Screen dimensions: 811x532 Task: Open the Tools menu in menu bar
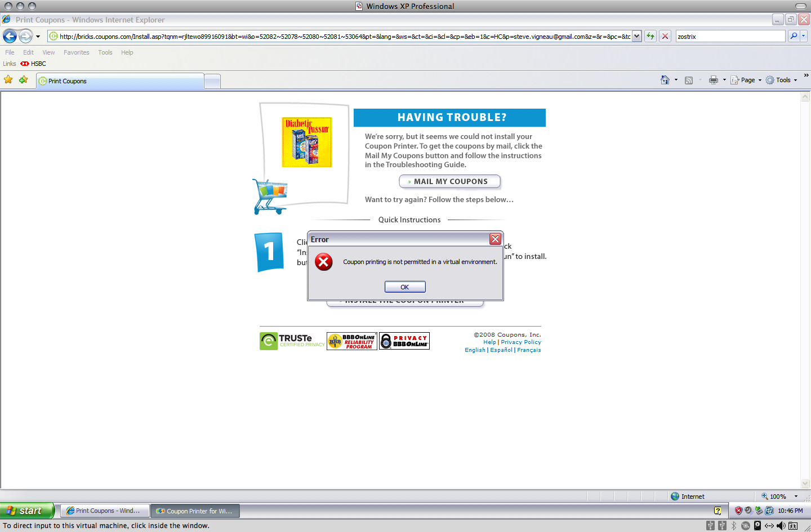[x=105, y=52]
